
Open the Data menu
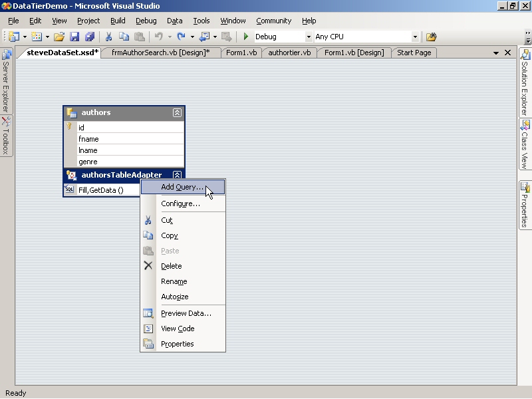[x=175, y=21]
